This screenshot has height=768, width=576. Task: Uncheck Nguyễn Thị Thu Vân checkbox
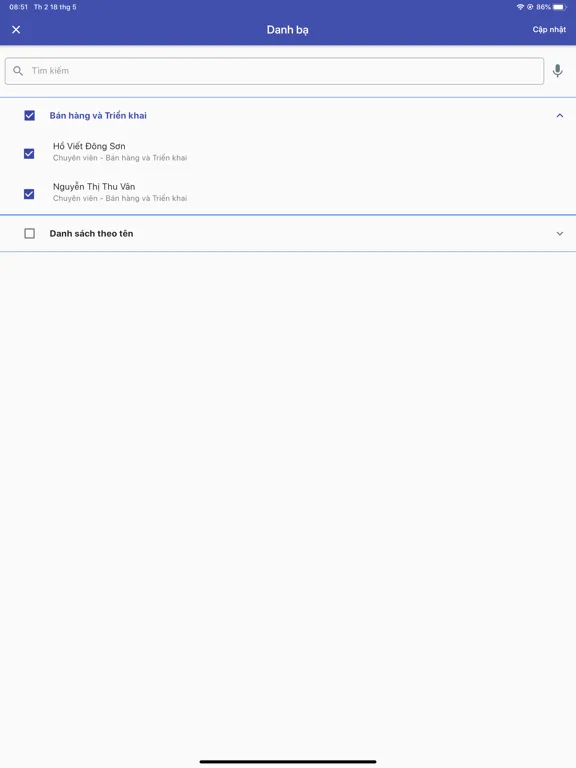click(x=29, y=194)
